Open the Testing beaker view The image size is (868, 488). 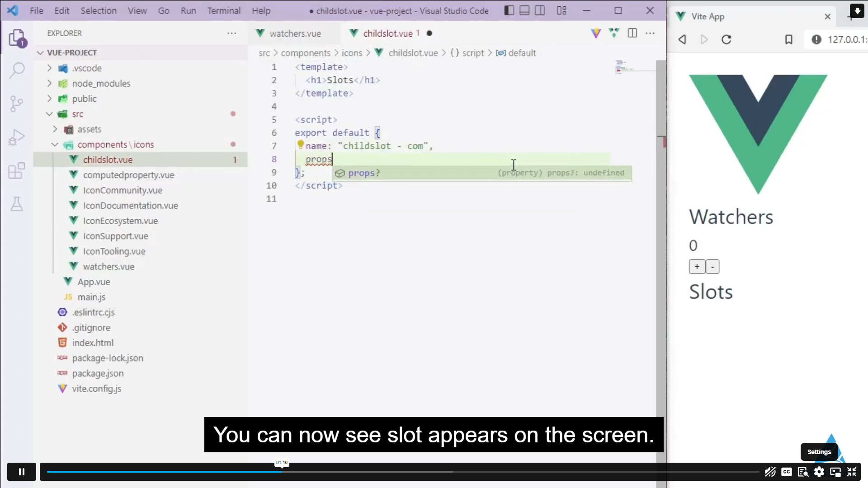coord(17,204)
